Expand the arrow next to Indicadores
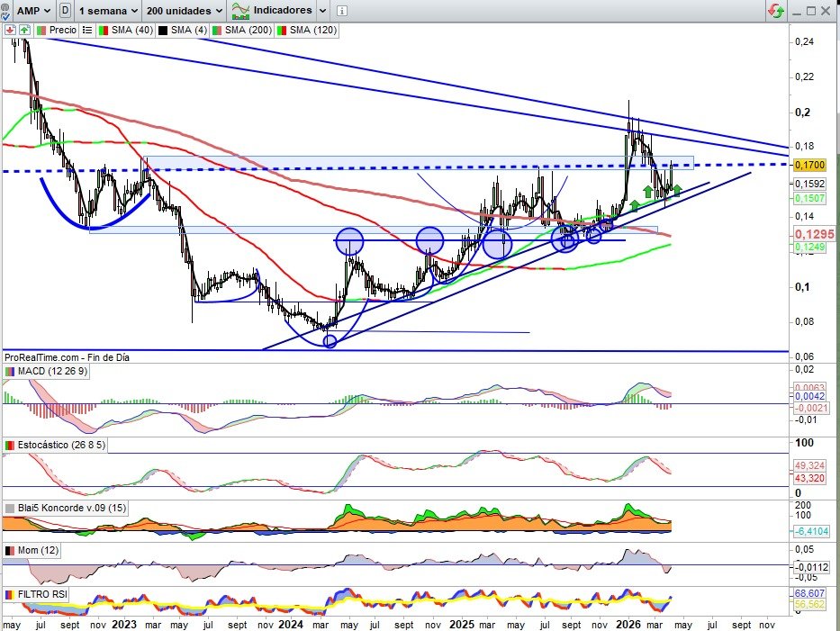The width and height of the screenshot is (840, 631). (x=322, y=11)
